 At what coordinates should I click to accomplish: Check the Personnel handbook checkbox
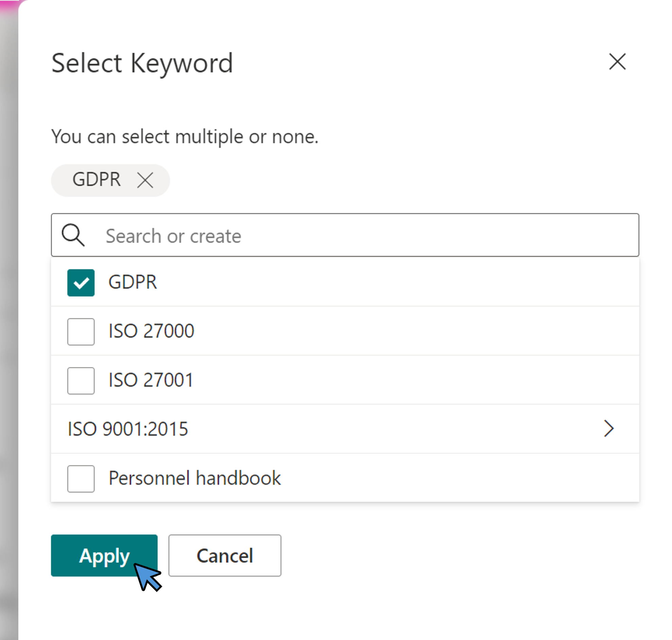pyautogui.click(x=81, y=478)
